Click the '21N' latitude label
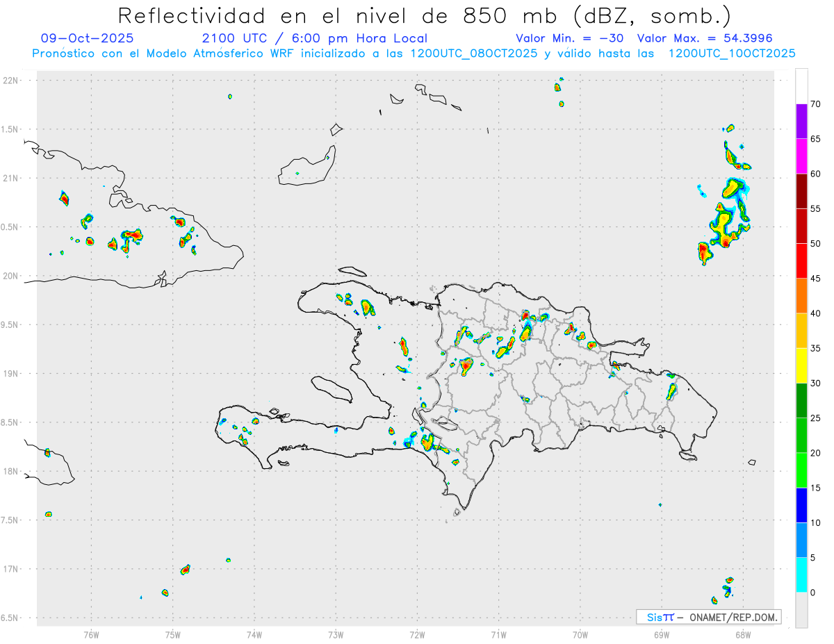 11,179
